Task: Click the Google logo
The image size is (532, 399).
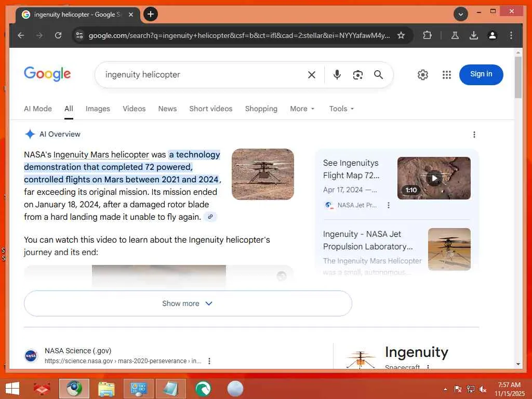Action: [47, 74]
